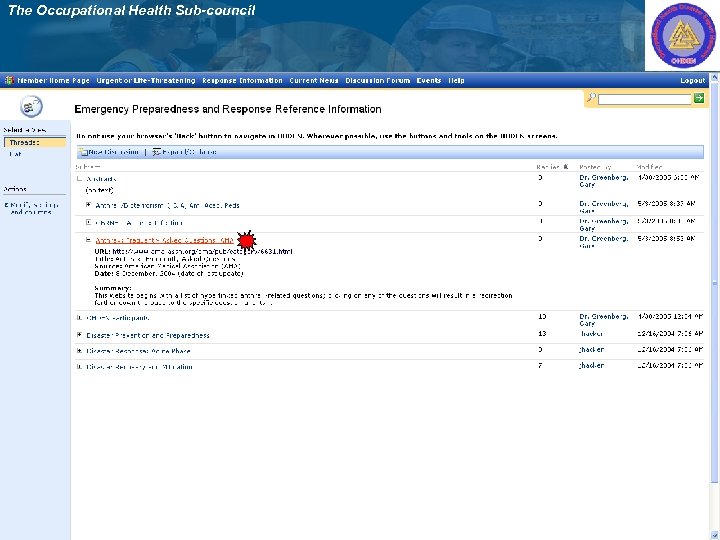Sort by the Replies column header
The width and height of the screenshot is (720, 540).
(552, 167)
